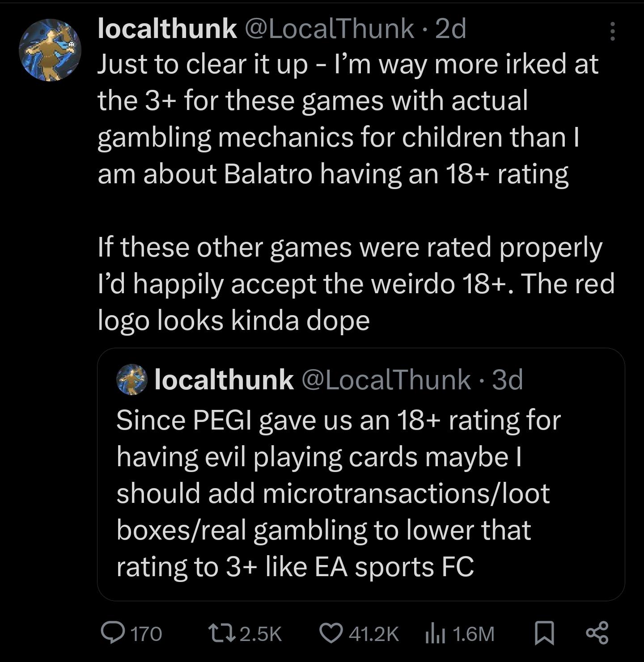
Task: Click the 2.5K reposts count
Action: (261, 634)
